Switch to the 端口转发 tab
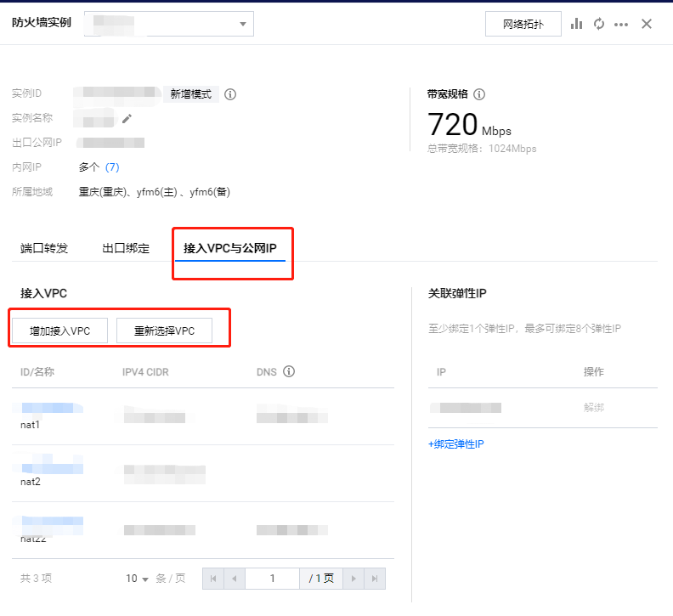 [44, 248]
